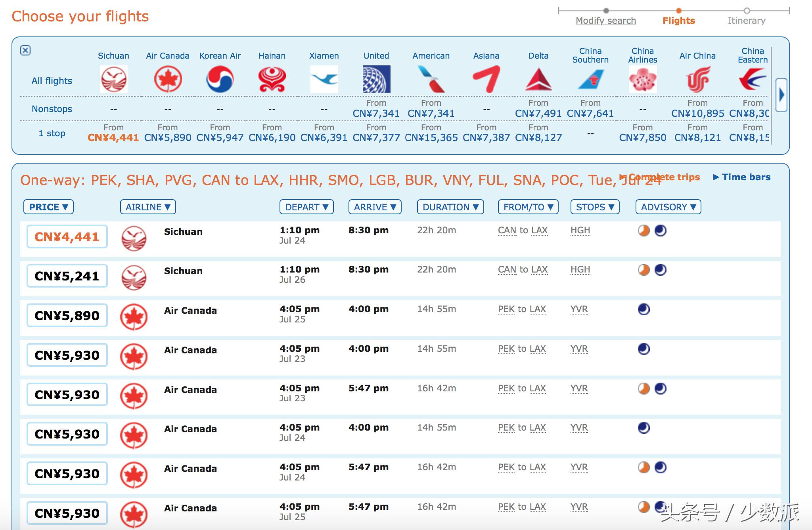Click the Asiana Airlines logo
The width and height of the screenshot is (812, 530).
point(486,80)
